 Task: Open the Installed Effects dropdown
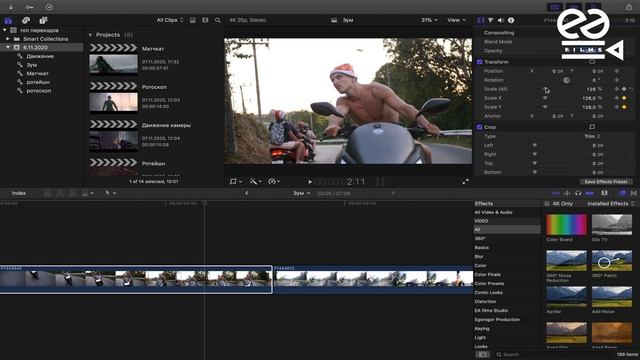click(x=611, y=203)
